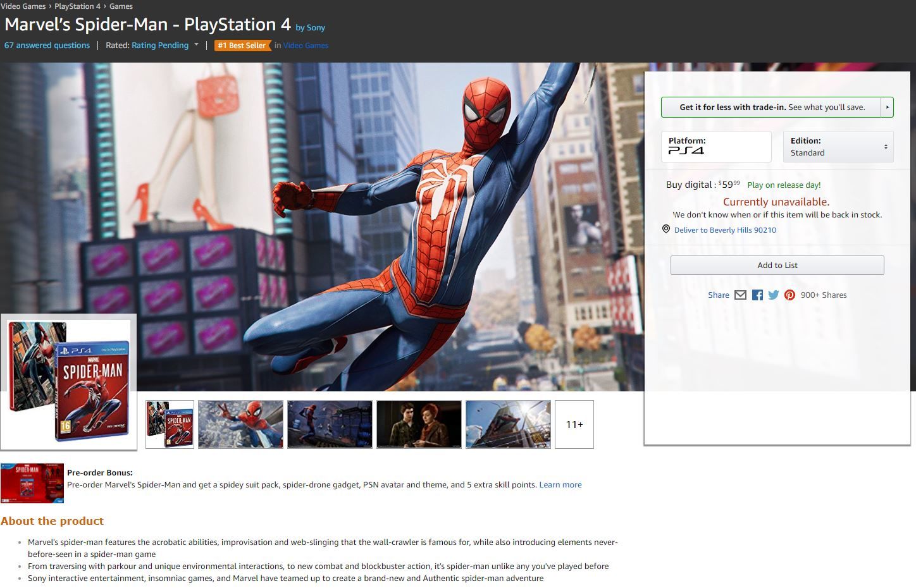
Task: Click the #1 Best Seller badge
Action: pos(243,46)
